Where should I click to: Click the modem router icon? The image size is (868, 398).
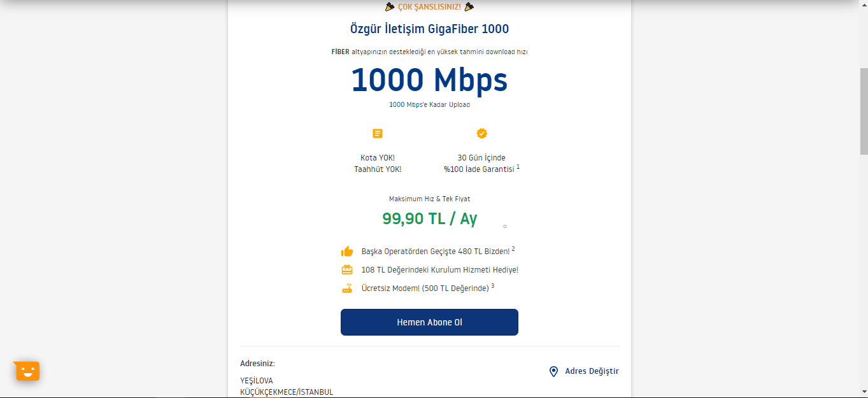point(347,288)
